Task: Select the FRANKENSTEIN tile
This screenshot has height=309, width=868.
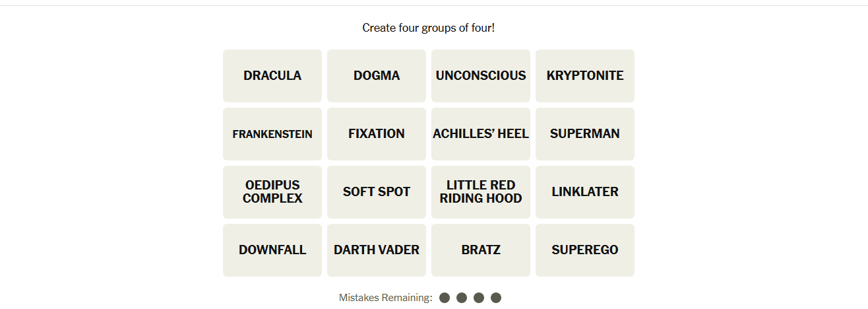Action: click(272, 134)
